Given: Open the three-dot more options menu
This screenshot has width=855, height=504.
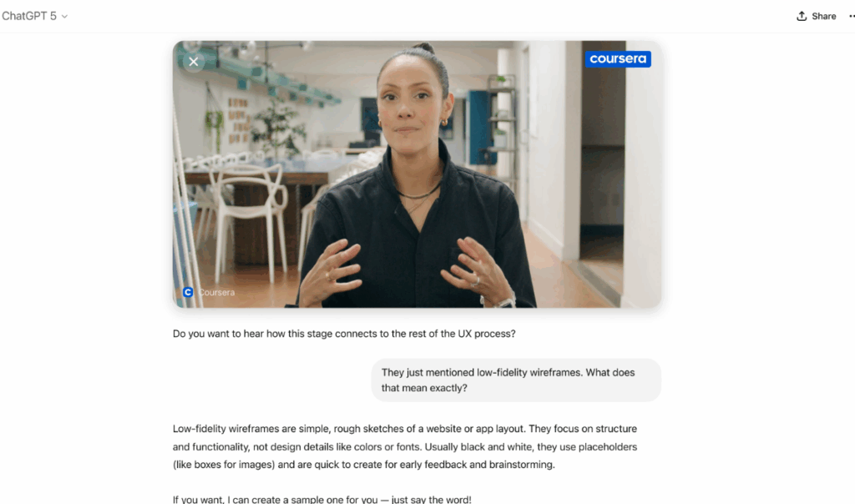Looking at the screenshot, I should 851,17.
